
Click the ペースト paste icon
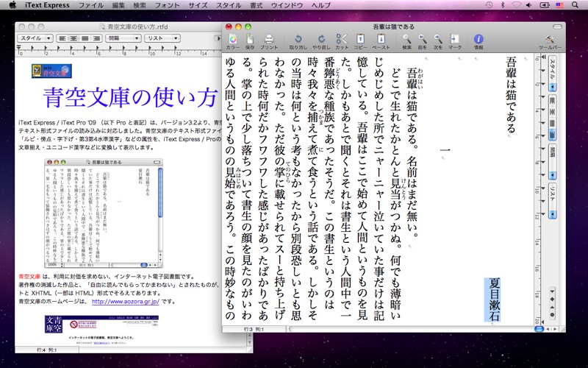coord(381,39)
